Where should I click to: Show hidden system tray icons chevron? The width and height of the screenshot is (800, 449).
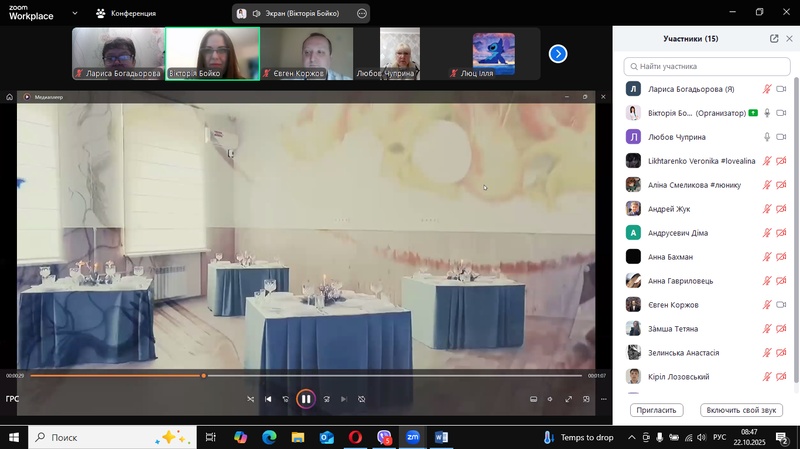(632, 438)
